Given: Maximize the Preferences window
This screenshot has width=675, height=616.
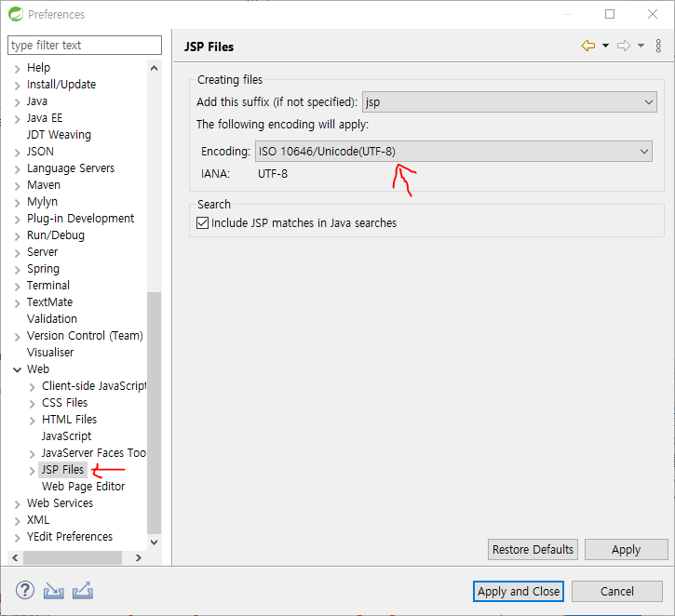Looking at the screenshot, I should pos(610,14).
